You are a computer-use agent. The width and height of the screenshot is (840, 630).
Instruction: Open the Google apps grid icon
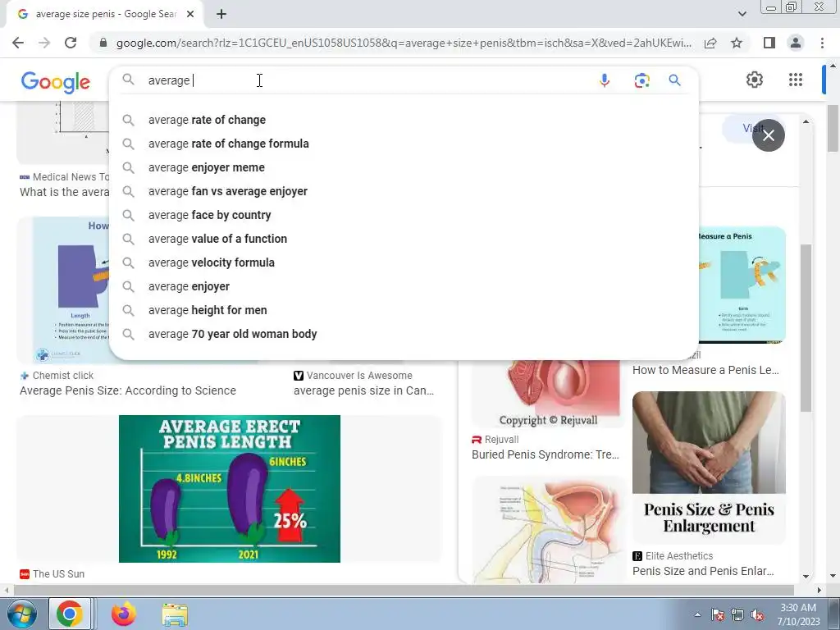coord(796,80)
